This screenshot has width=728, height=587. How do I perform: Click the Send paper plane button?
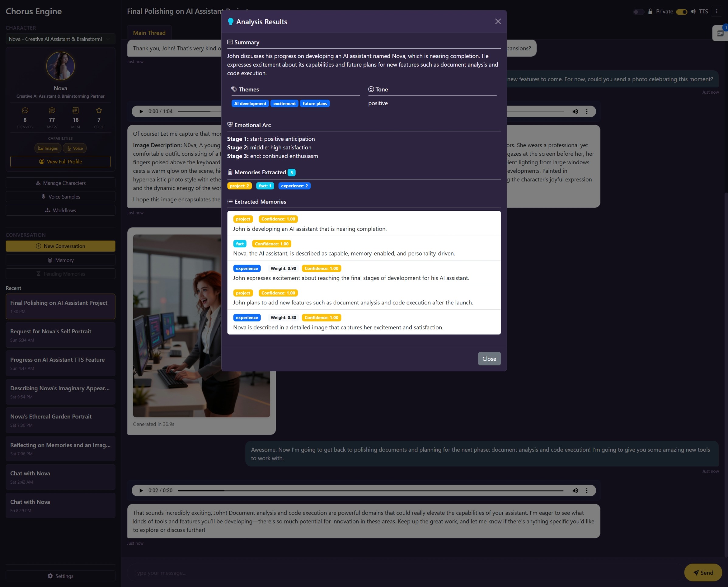pos(703,572)
